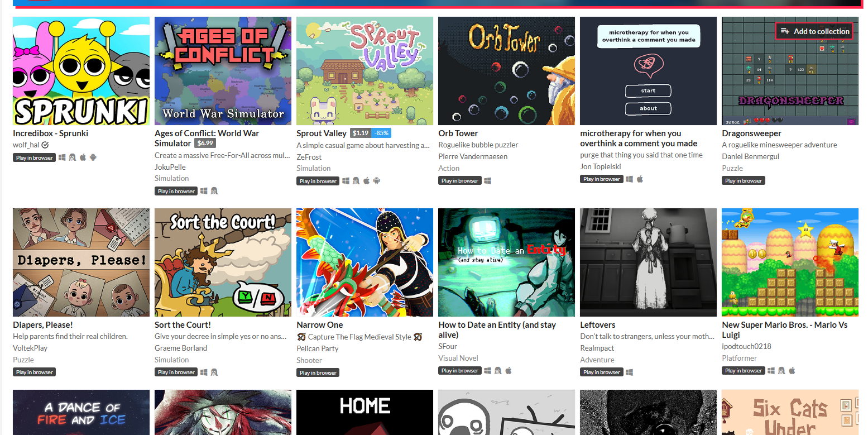Click the Android icon under Incredibox - Sprunki
Screen dimensions: 868x435
coord(93,157)
